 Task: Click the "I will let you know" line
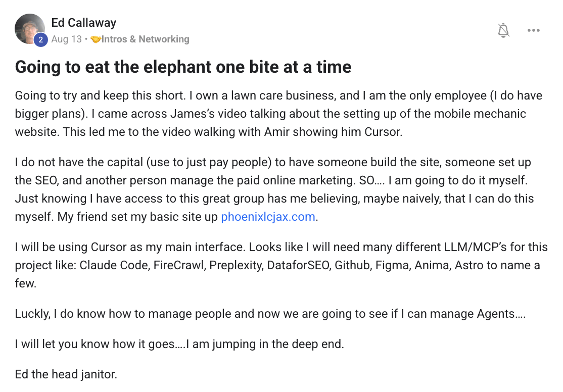click(x=179, y=345)
